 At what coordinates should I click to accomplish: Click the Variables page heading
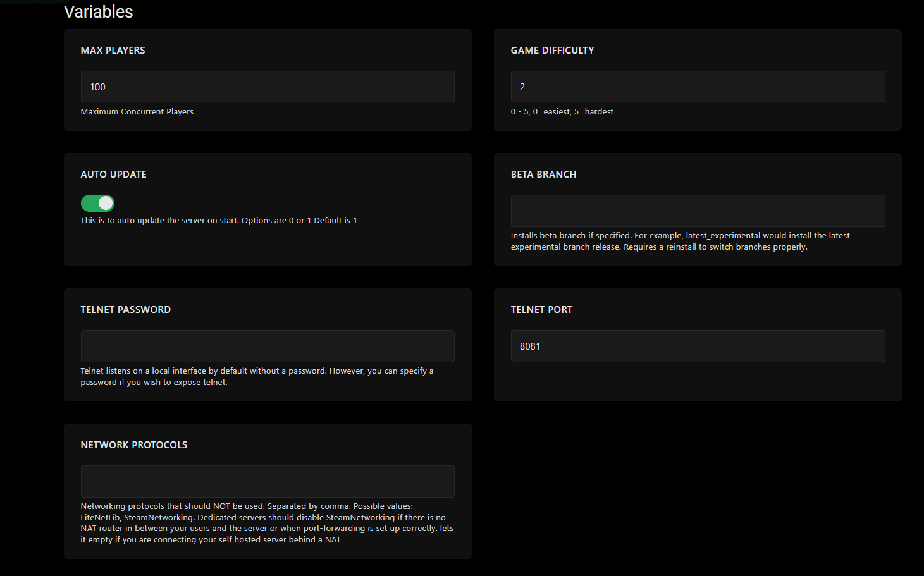pyautogui.click(x=98, y=11)
